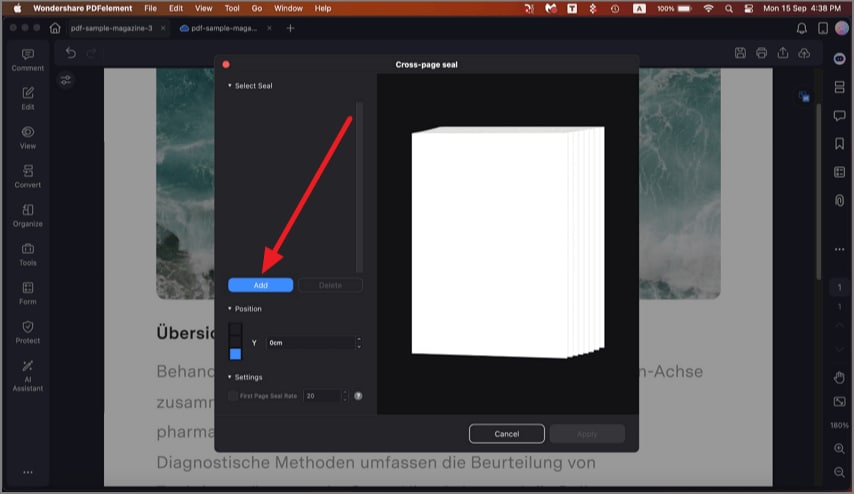Open the comments panel icon at right

point(839,115)
